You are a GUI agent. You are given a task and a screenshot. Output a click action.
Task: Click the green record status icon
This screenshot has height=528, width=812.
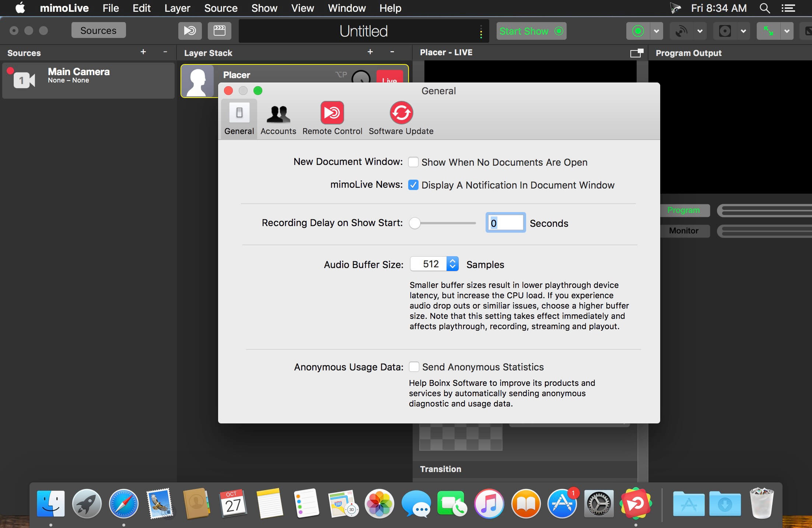click(x=638, y=31)
